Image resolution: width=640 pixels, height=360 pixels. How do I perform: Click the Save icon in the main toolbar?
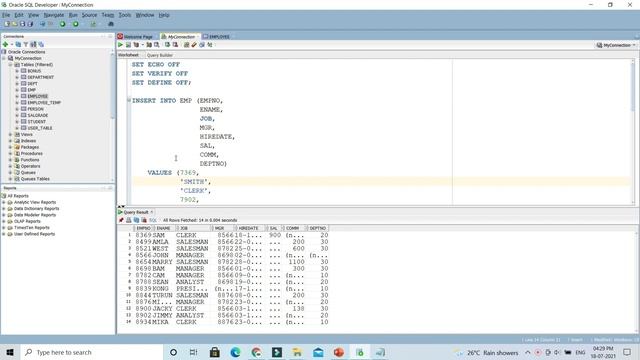tap(22, 24)
